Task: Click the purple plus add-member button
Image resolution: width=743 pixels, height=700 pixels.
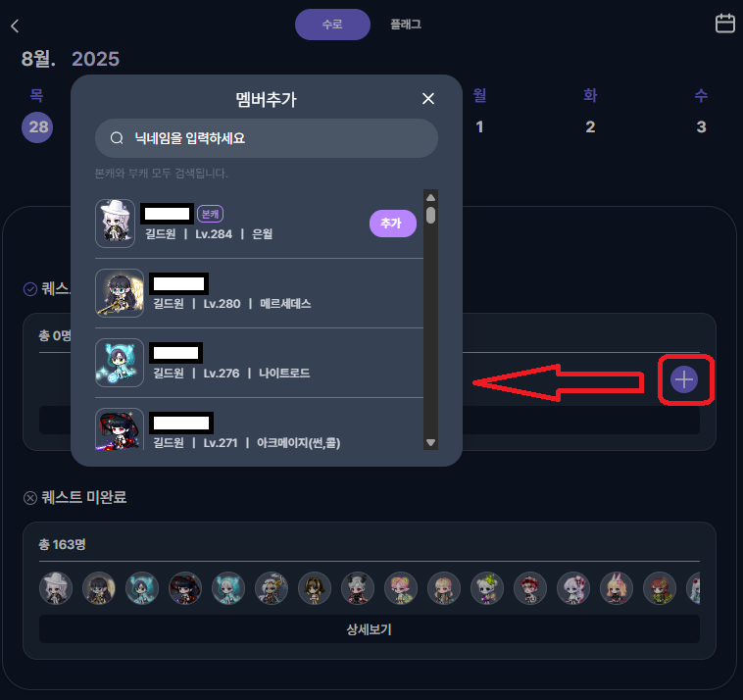Action: (x=684, y=379)
